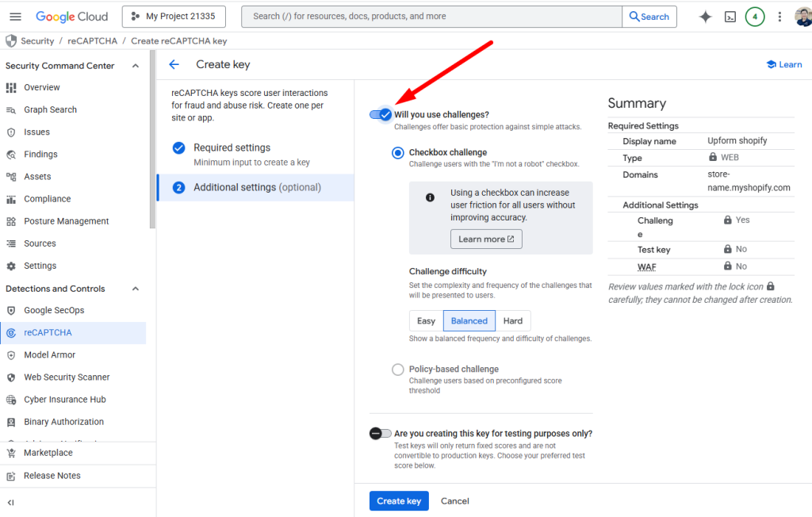Click the Learn more button
The height and width of the screenshot is (517, 812).
486,239
